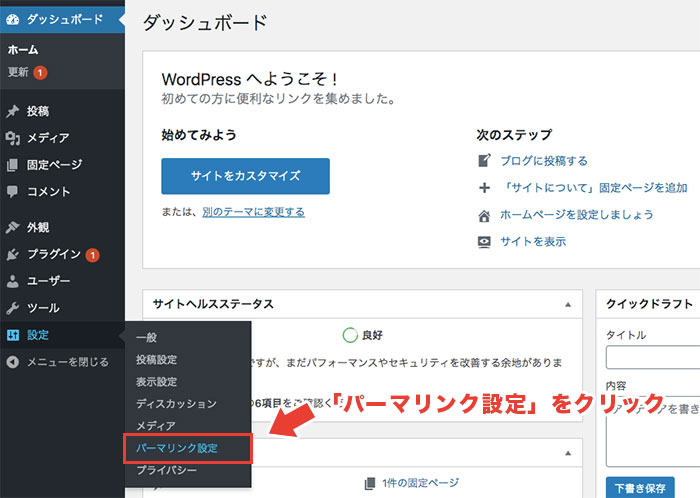Viewport: 700px width, 498px height.
Task: Click the plug icon beside プラグイン
Action: (x=12, y=254)
